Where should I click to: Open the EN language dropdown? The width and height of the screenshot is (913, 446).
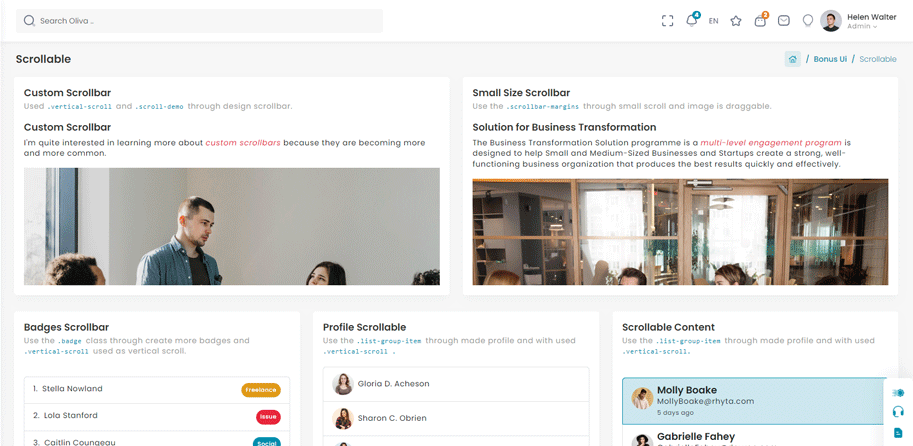click(713, 21)
